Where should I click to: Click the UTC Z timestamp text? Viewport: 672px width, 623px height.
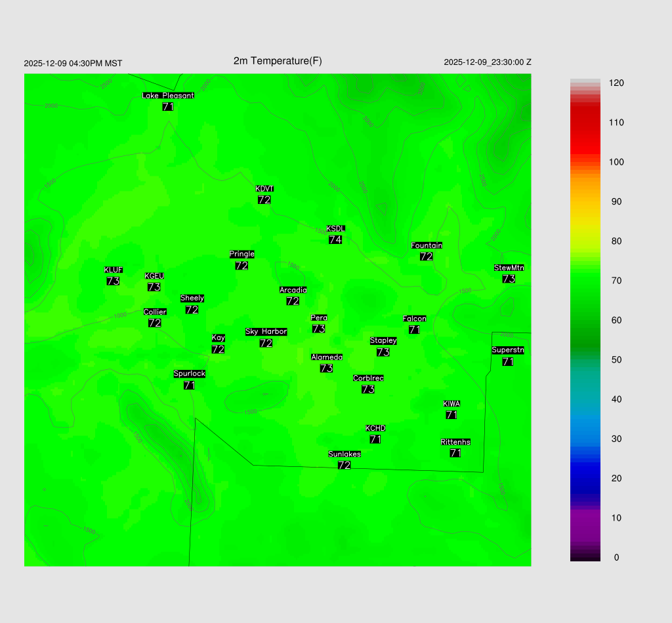coord(488,62)
